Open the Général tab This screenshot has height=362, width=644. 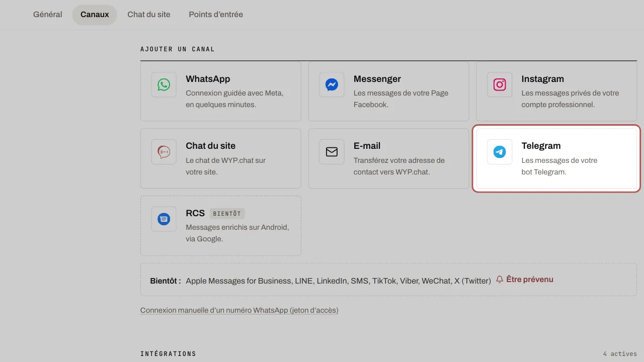coord(48,15)
